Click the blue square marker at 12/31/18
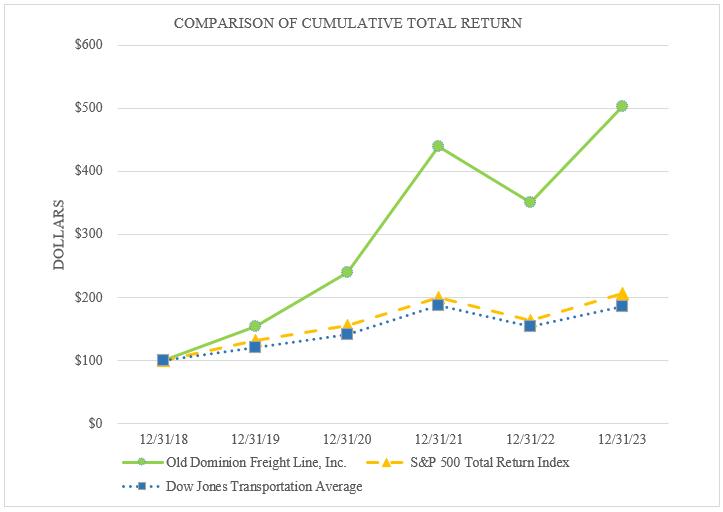 163,360
